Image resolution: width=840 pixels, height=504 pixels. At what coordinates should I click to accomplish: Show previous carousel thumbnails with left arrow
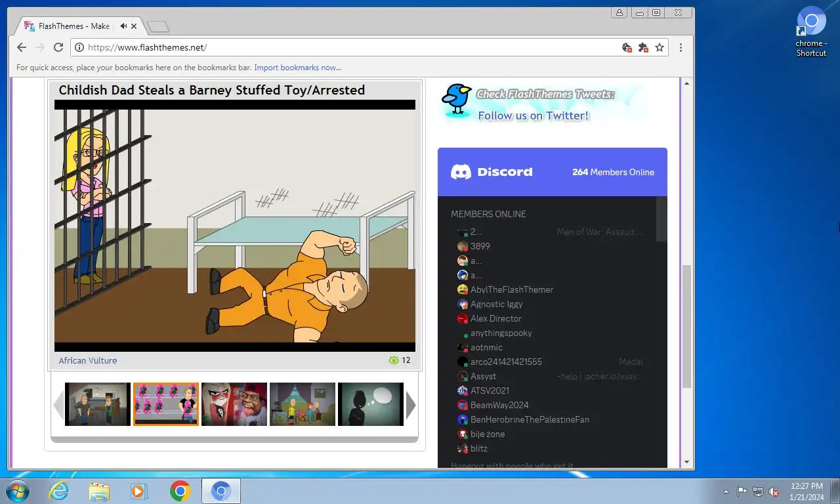click(58, 405)
